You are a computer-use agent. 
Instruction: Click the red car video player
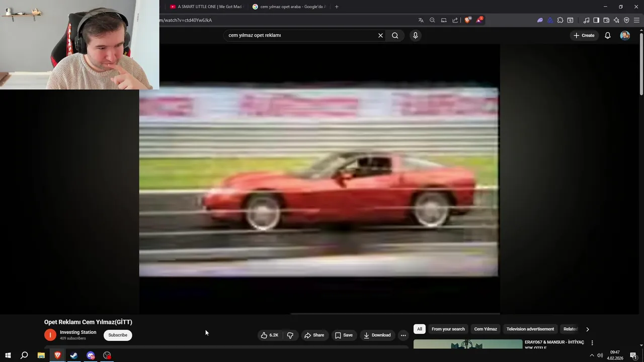319,178
